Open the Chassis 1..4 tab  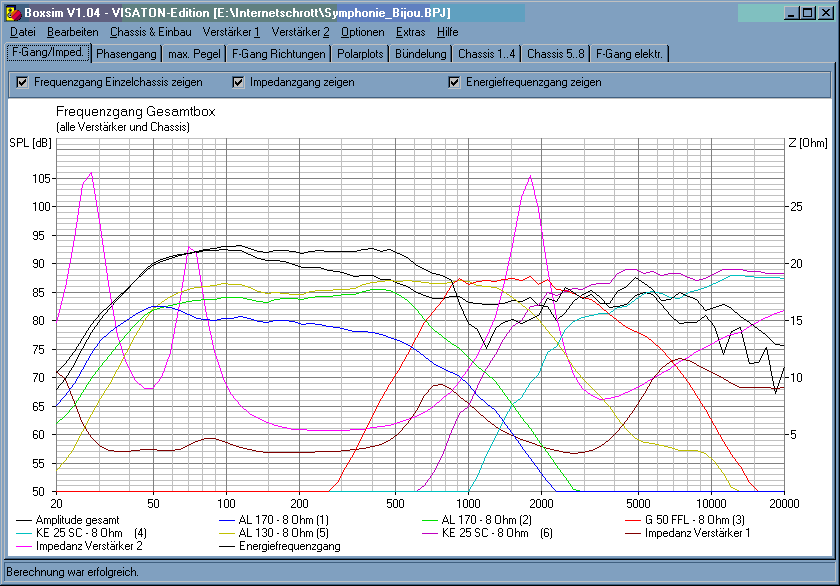click(x=486, y=54)
